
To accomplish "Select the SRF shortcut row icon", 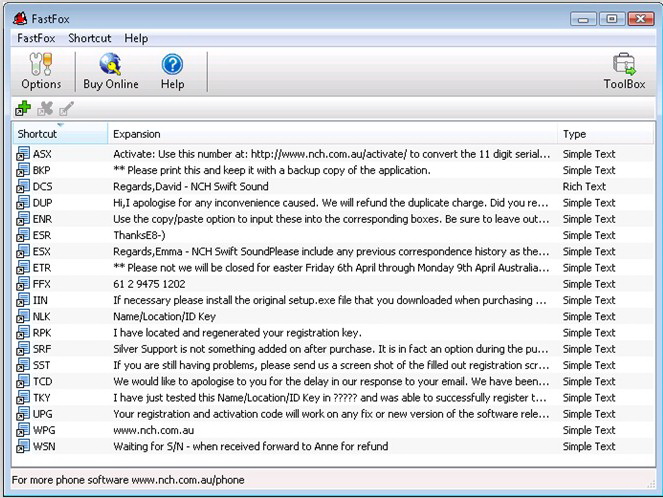I will tap(23, 349).
